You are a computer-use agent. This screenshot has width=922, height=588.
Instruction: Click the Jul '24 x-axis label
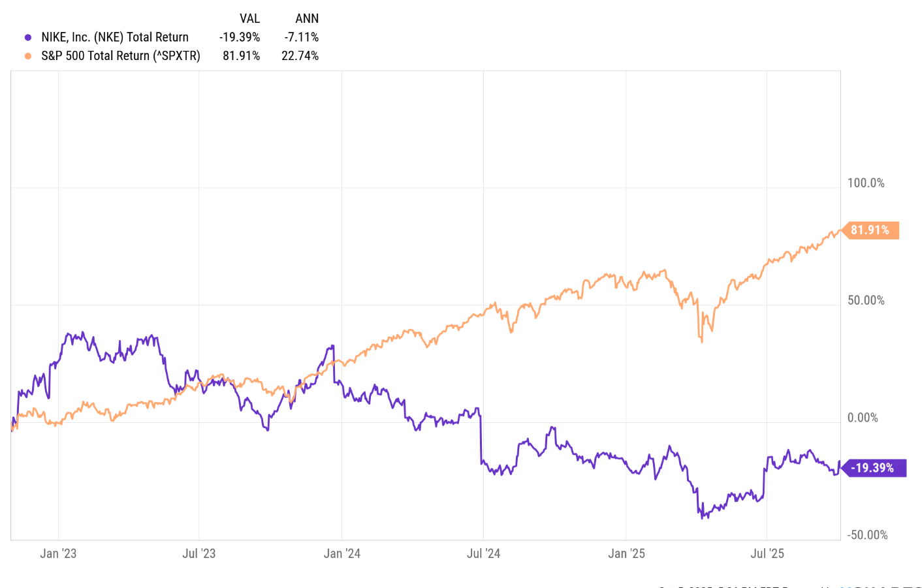[x=484, y=553]
